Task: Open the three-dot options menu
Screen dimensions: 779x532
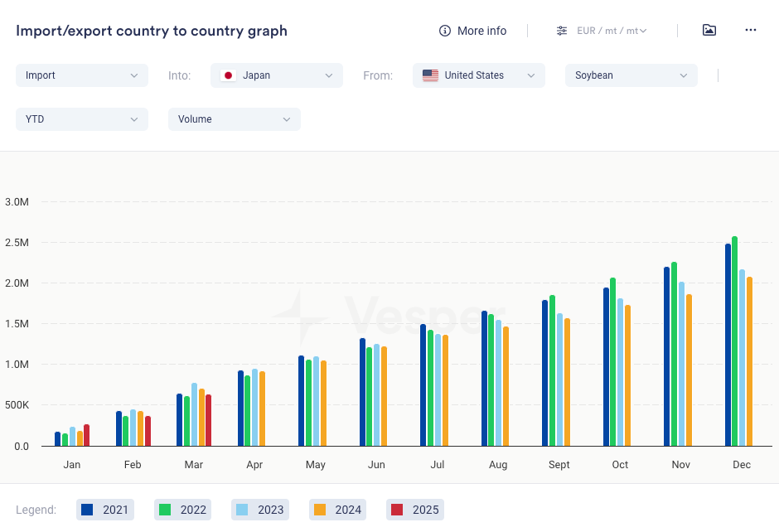Action: tap(751, 31)
